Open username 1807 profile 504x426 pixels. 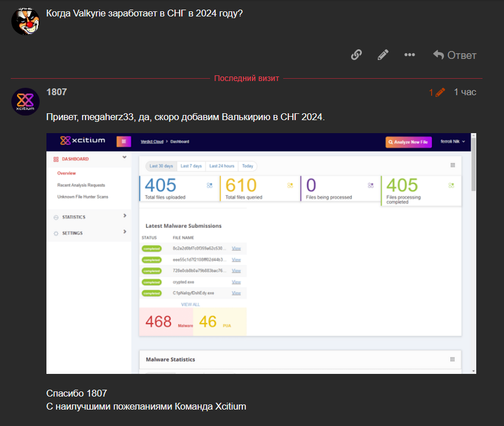tap(57, 92)
